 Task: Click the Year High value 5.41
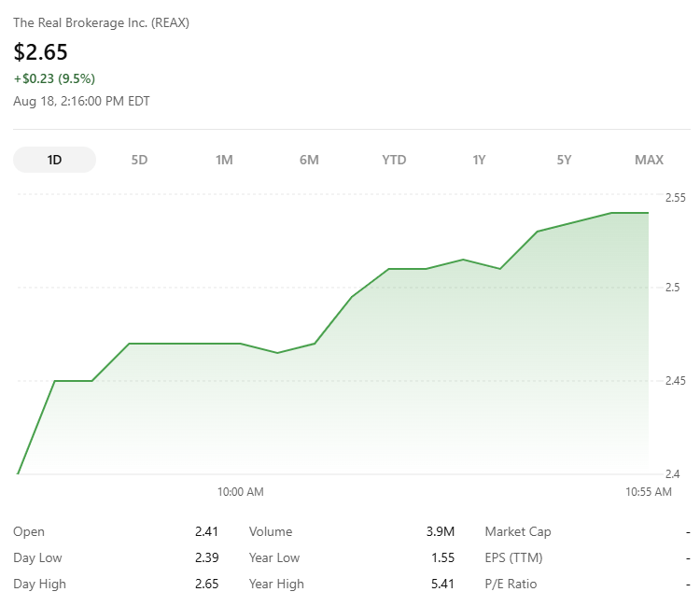(442, 584)
